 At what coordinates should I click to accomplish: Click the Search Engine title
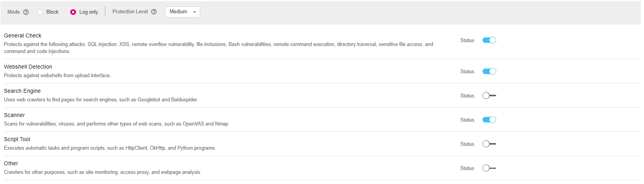point(22,91)
